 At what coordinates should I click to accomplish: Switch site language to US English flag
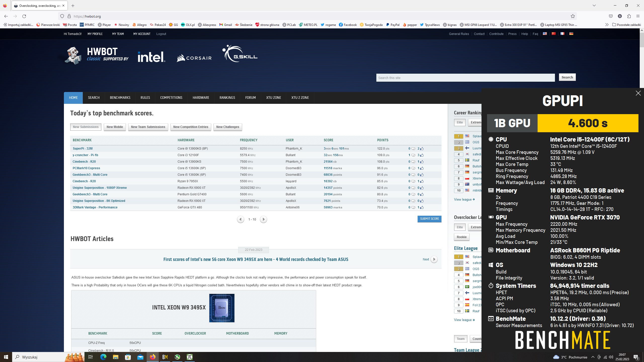point(545,34)
